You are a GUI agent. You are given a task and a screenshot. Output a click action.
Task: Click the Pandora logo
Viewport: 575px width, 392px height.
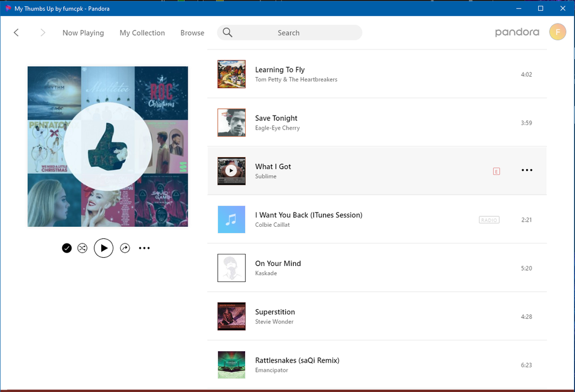(x=517, y=32)
